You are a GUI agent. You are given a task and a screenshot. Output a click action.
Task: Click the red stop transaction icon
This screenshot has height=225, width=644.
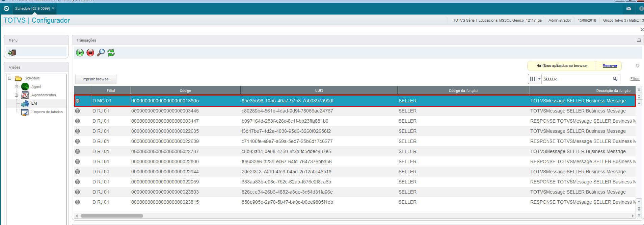(90, 52)
